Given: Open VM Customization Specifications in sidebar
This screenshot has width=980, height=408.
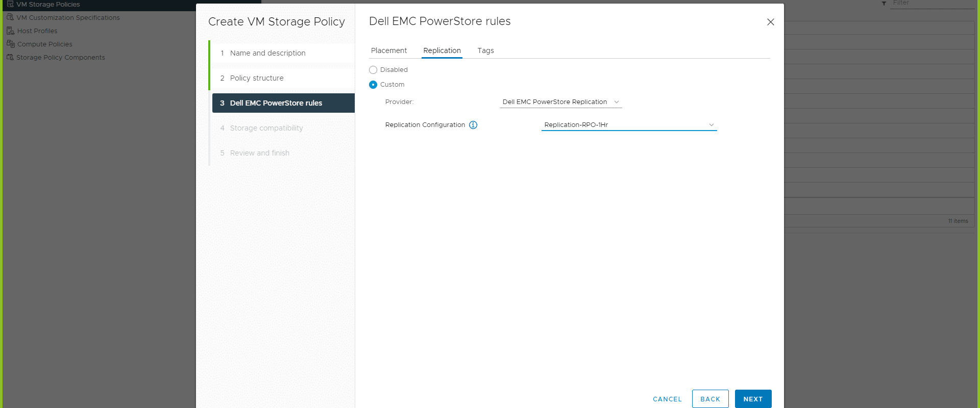Looking at the screenshot, I should (68, 17).
